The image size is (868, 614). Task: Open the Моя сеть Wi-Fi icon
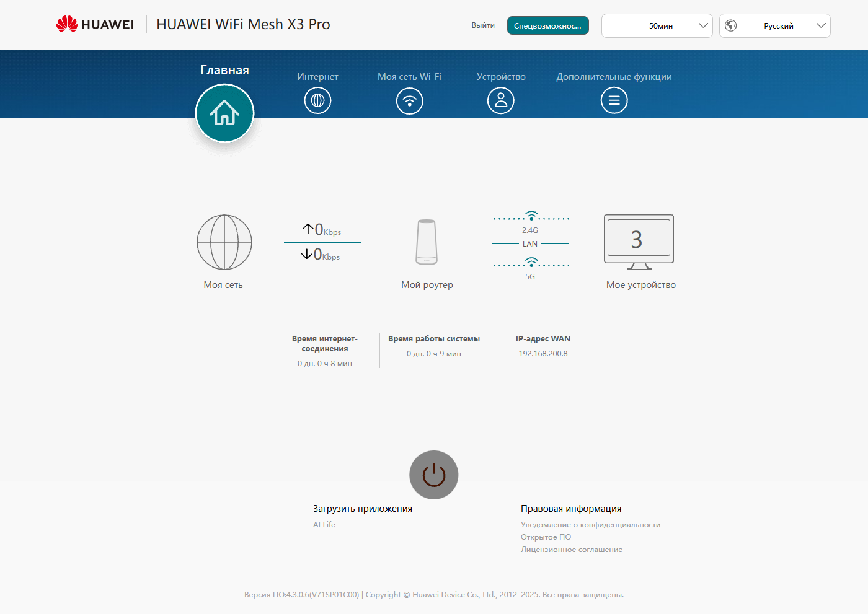click(409, 100)
